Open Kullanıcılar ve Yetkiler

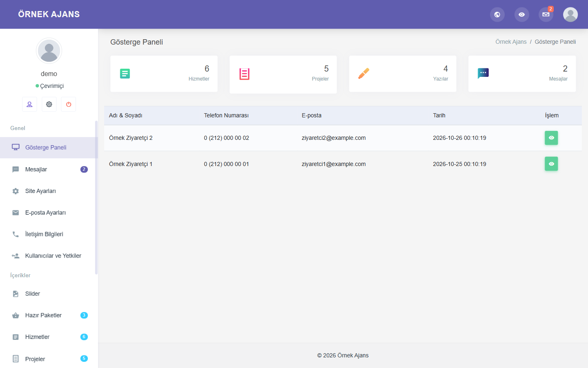pyautogui.click(x=49, y=256)
